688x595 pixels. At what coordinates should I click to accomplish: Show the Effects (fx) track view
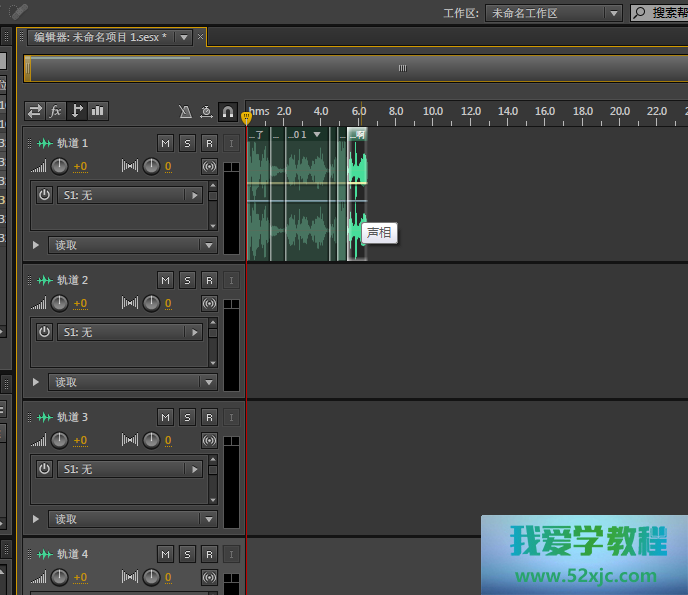[x=57, y=111]
